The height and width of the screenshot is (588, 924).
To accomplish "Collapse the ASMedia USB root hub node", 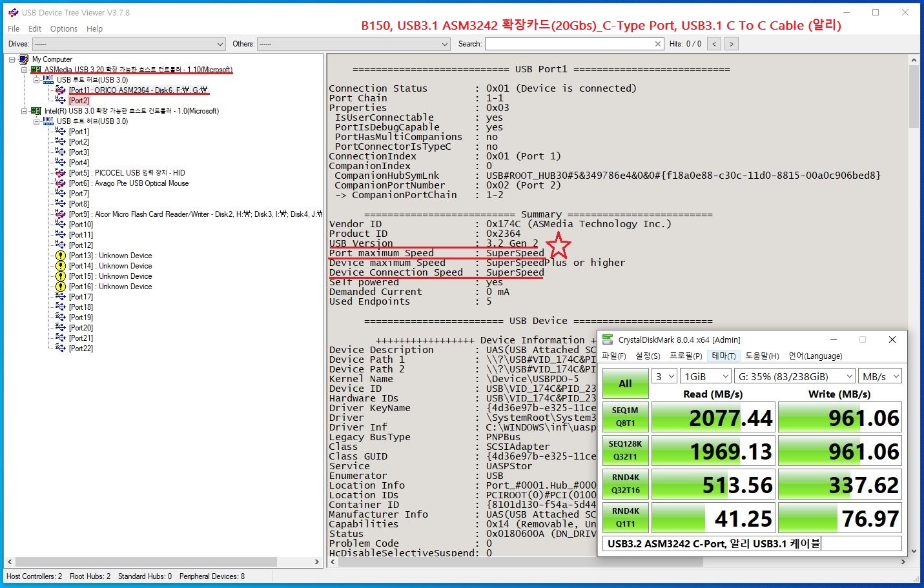I will pyautogui.click(x=36, y=80).
